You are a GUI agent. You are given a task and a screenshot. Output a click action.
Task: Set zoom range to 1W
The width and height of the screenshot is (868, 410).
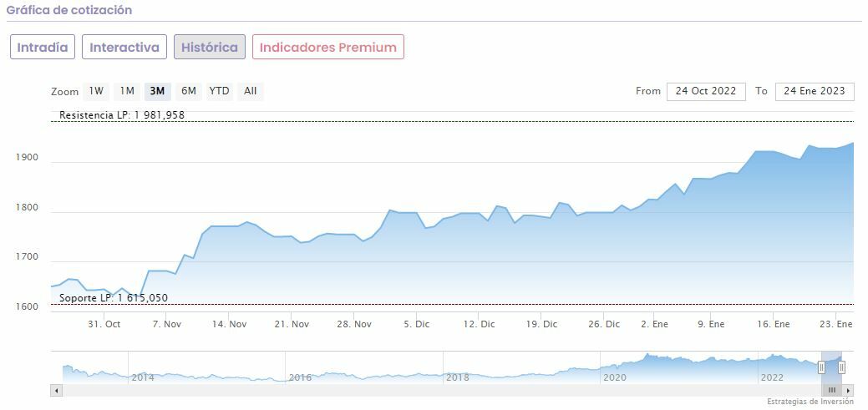(x=96, y=91)
